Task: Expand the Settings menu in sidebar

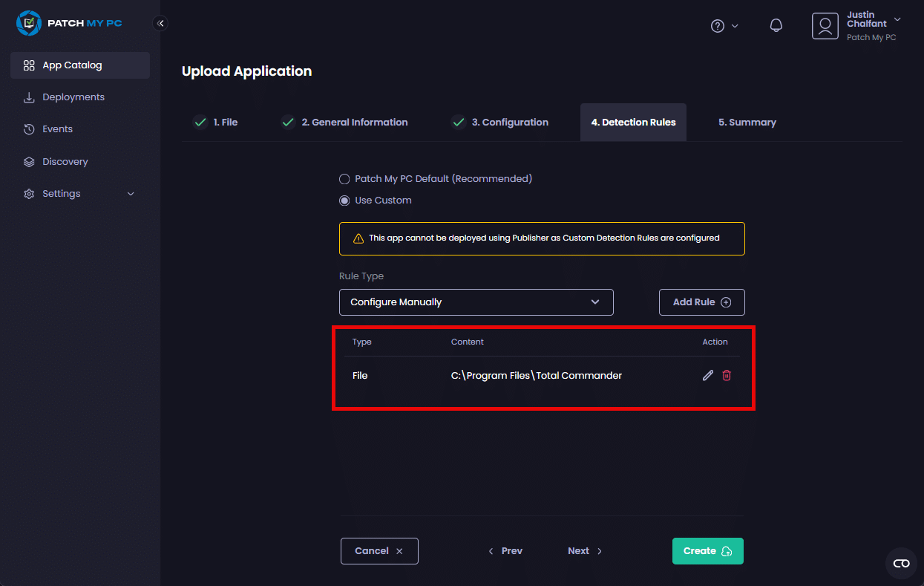Action: click(x=80, y=194)
